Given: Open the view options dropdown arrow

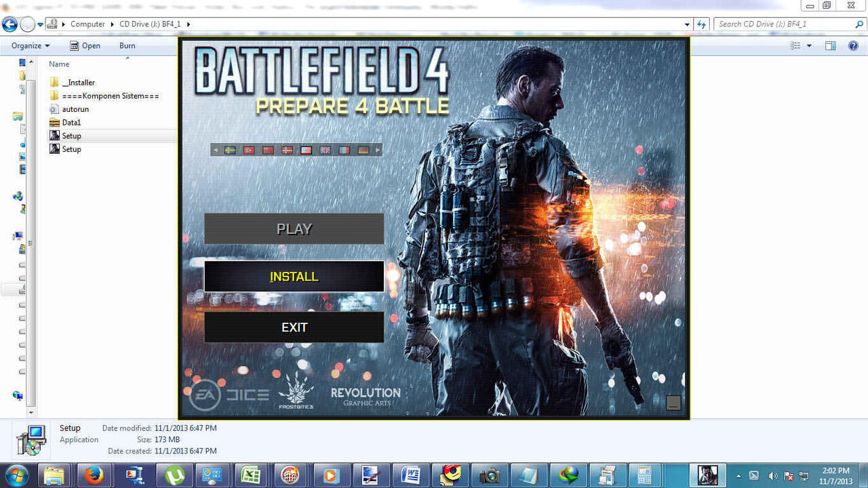Looking at the screenshot, I should [809, 46].
